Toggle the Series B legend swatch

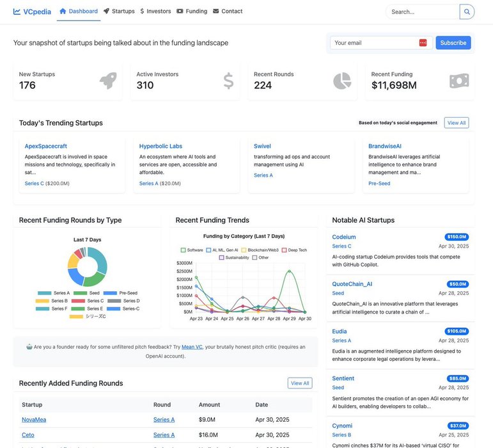click(x=42, y=301)
